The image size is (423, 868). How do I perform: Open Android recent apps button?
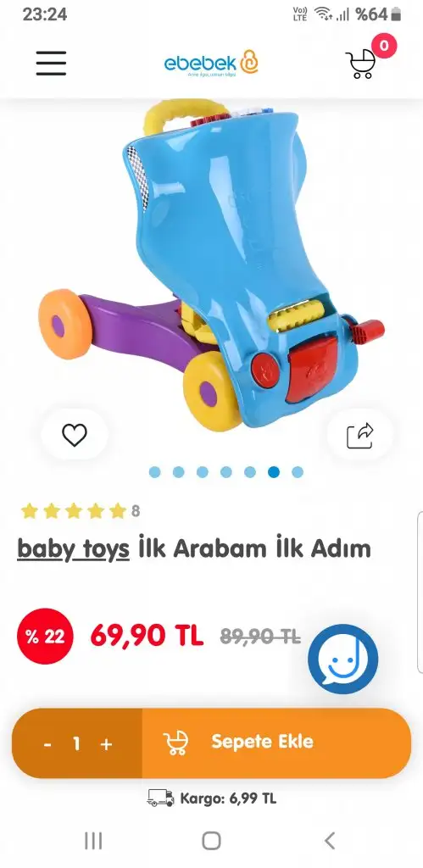pos(93,840)
